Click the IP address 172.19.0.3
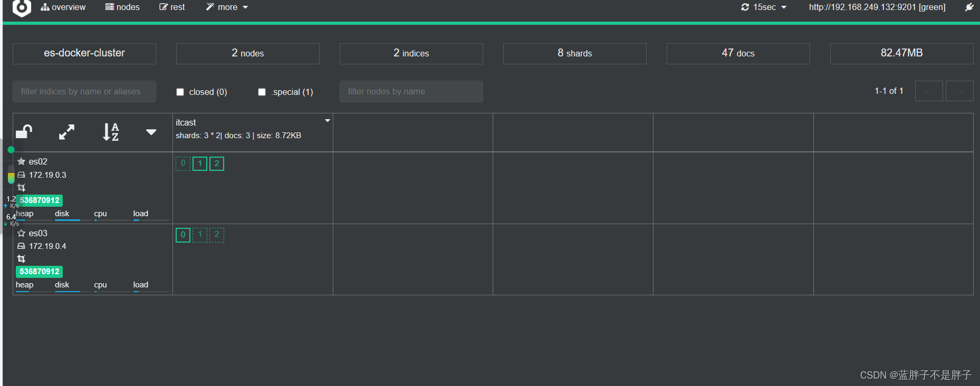980x386 pixels. tap(47, 175)
